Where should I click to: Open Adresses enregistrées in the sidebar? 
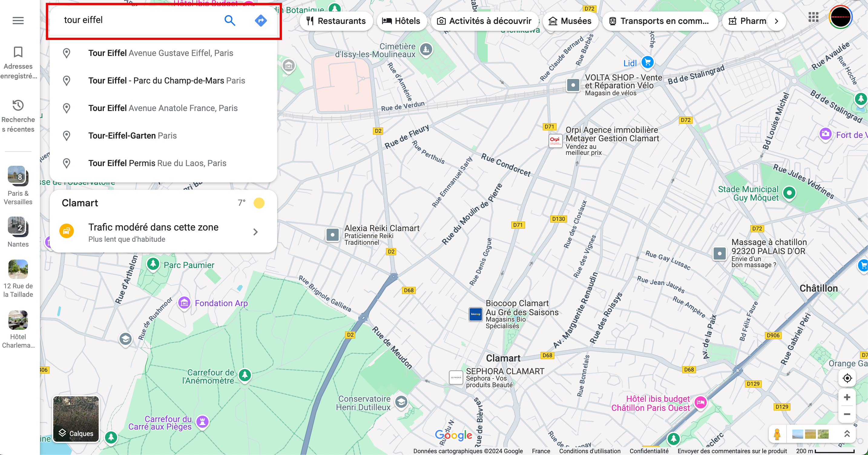click(x=18, y=62)
